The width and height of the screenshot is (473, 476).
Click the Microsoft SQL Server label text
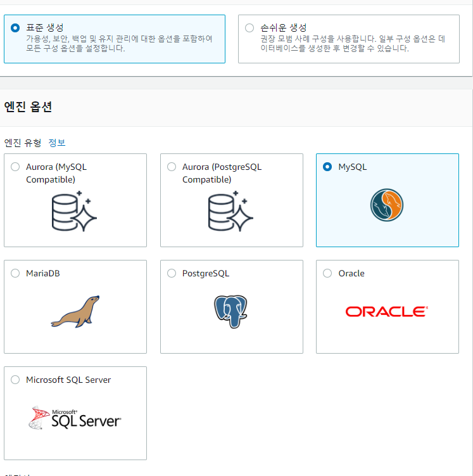[68, 380]
